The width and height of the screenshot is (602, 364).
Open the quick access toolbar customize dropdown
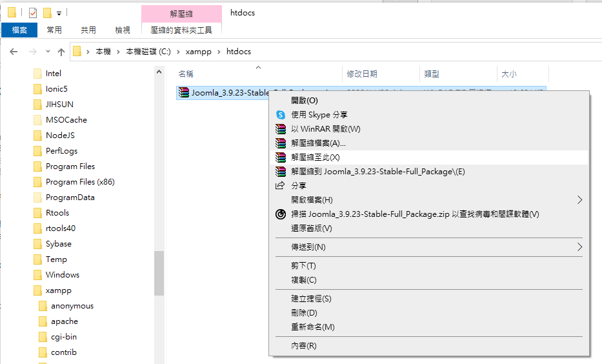(x=59, y=14)
